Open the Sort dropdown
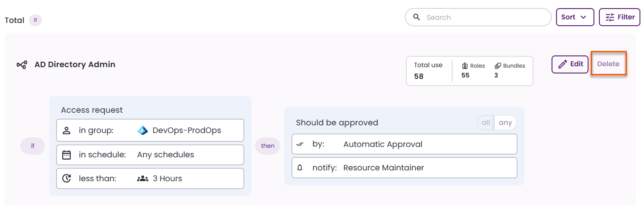 (x=574, y=17)
